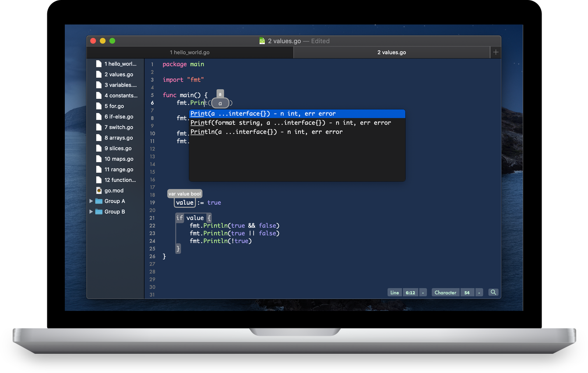Open 9 slices.go in the sidebar

tap(119, 148)
